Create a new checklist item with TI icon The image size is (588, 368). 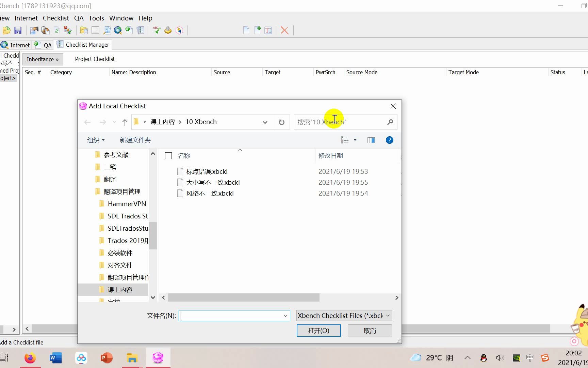point(268,30)
